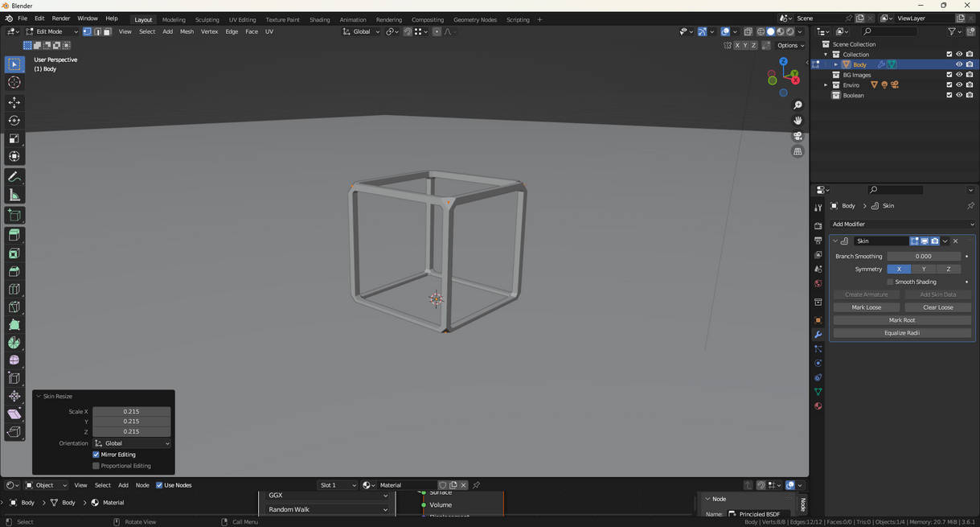Open the Add Modifier dropdown
Image resolution: width=980 pixels, height=527 pixels.
[x=902, y=224]
